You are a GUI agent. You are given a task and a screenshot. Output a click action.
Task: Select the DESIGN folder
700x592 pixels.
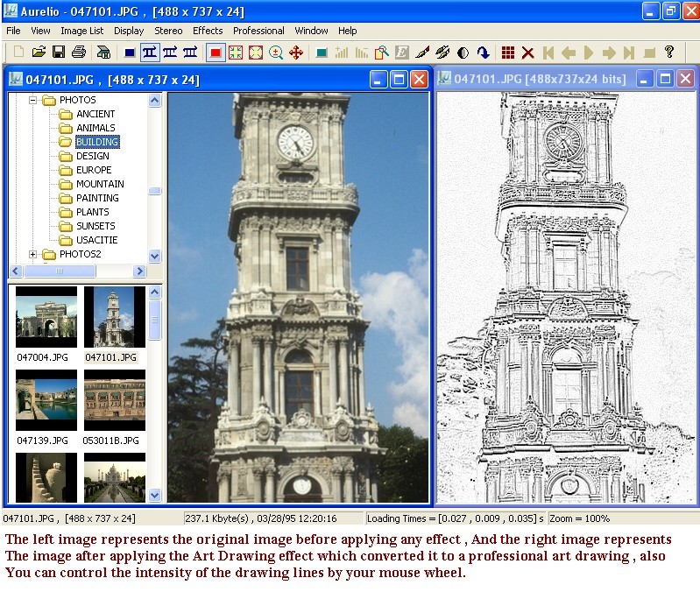(92, 156)
